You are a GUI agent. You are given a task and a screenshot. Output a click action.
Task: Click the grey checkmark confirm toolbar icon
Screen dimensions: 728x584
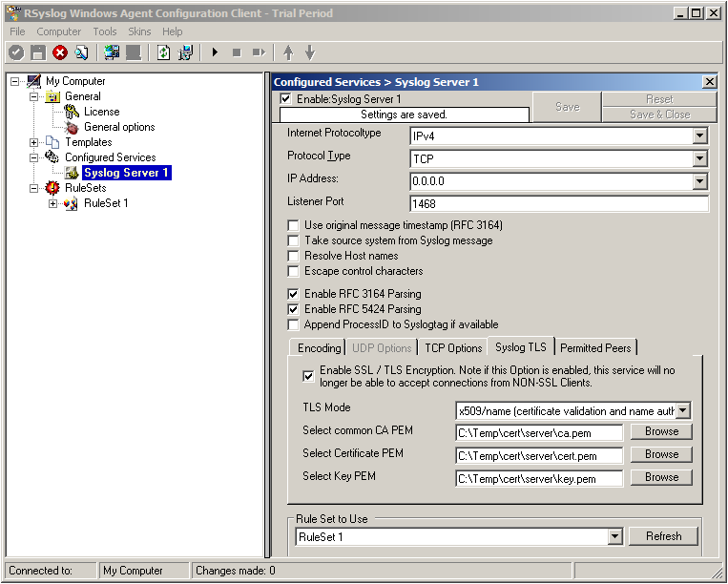(x=16, y=52)
